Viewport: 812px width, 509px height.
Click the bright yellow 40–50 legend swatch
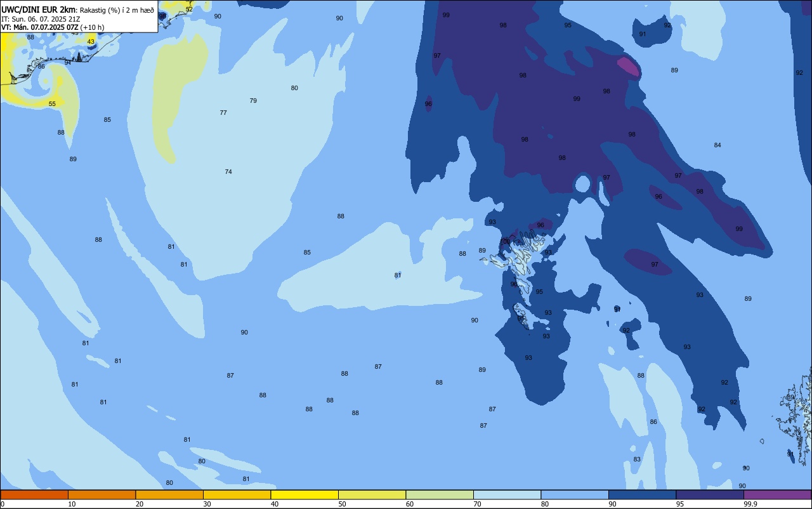pyautogui.click(x=304, y=494)
